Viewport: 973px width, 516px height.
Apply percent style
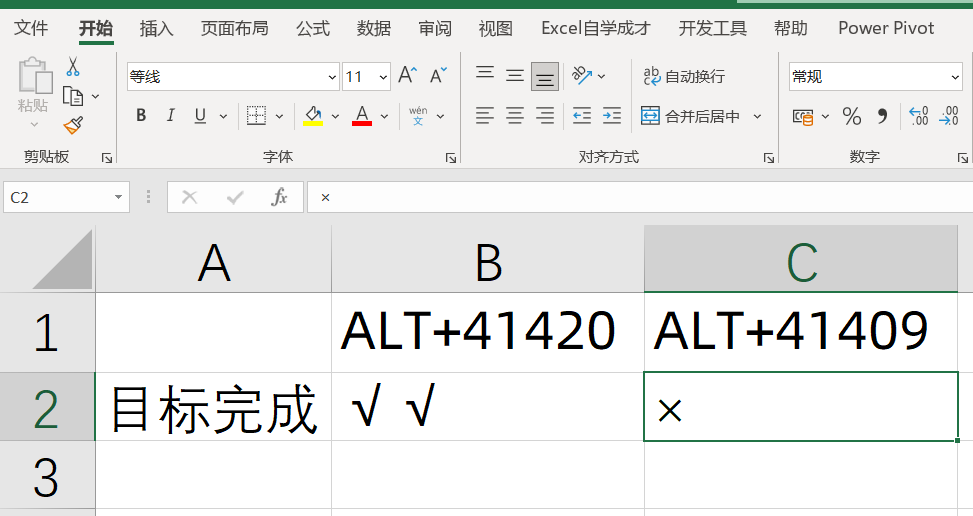tap(852, 116)
